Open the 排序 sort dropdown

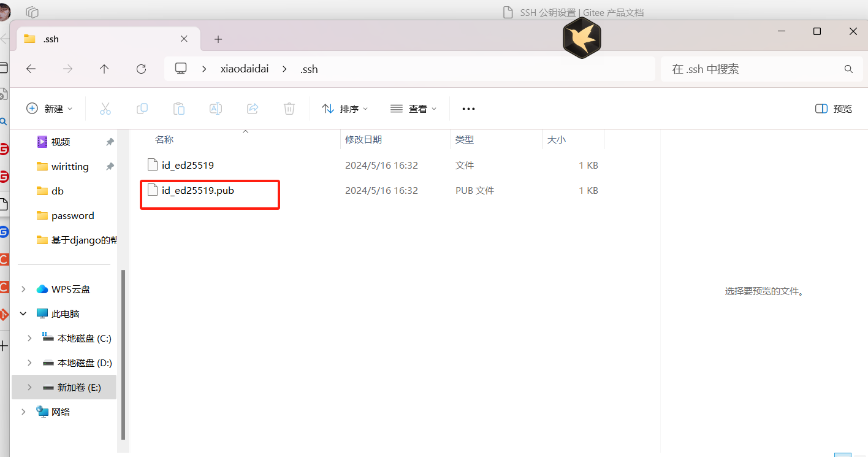(345, 109)
